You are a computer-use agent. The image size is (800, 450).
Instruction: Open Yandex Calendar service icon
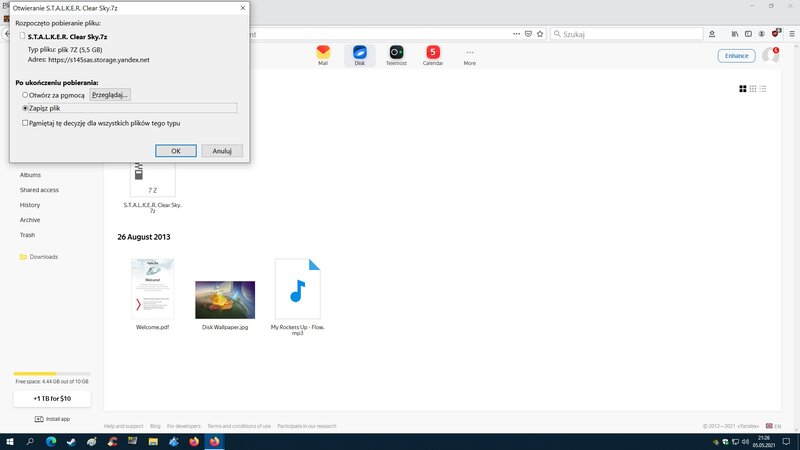click(433, 55)
